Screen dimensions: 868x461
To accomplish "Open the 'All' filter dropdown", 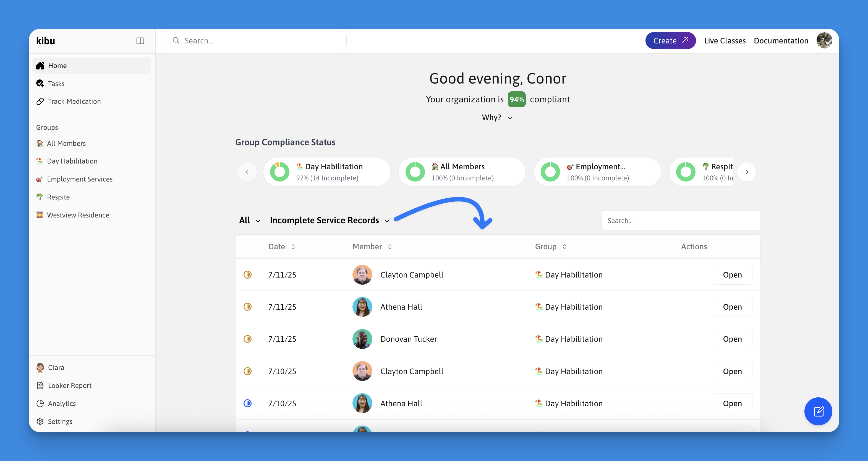I will click(250, 220).
